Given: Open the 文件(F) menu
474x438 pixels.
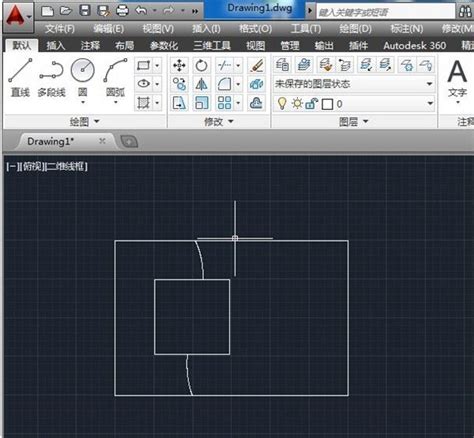Looking at the screenshot, I should point(60,29).
